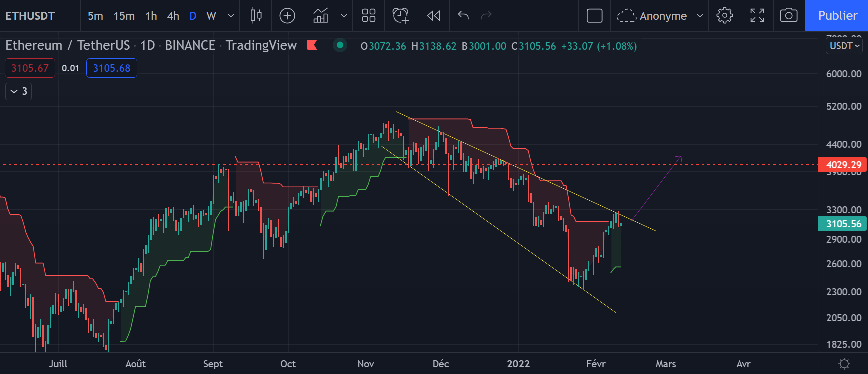Image resolution: width=868 pixels, height=374 pixels.
Task: Open the USDT currency dropdown
Action: [x=844, y=46]
